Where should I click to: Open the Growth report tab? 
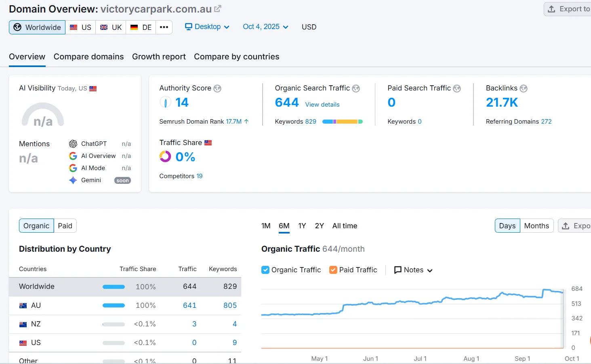(x=159, y=57)
